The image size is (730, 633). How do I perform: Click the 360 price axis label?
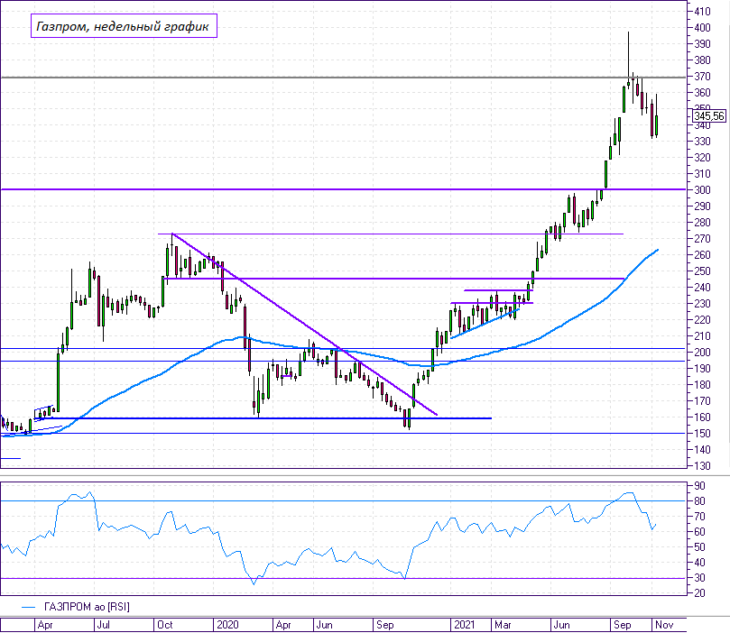point(702,93)
